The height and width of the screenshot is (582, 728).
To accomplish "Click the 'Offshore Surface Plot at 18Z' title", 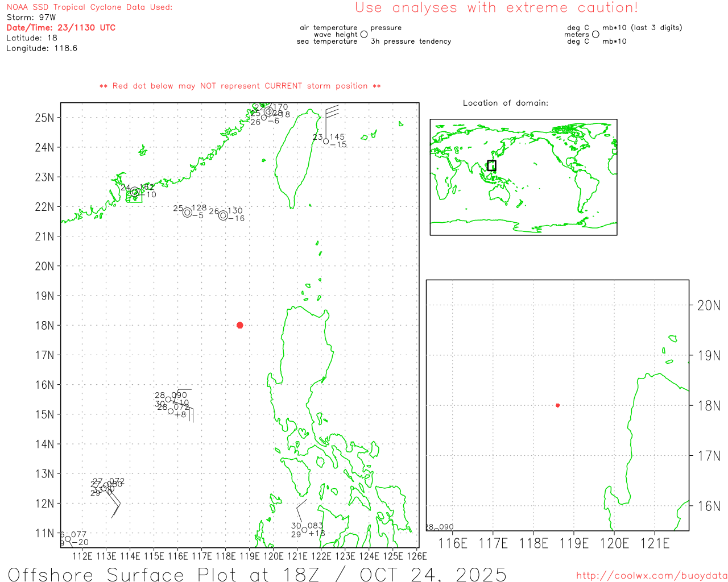I will (x=257, y=574).
